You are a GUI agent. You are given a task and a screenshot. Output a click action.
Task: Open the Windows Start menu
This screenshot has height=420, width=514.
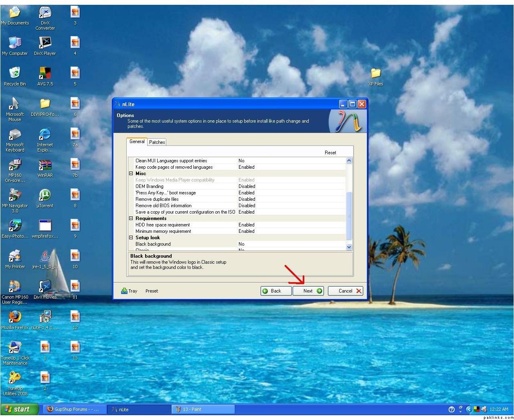coord(19,409)
